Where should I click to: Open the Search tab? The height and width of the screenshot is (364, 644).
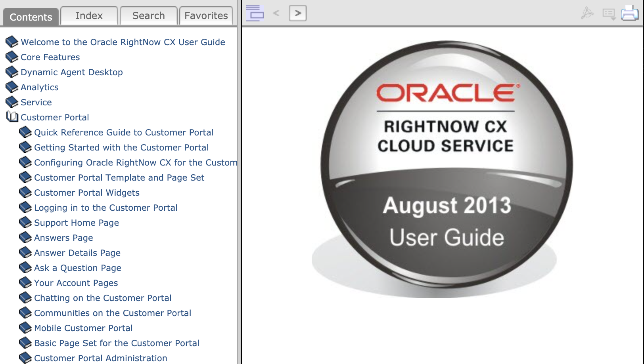pyautogui.click(x=148, y=16)
